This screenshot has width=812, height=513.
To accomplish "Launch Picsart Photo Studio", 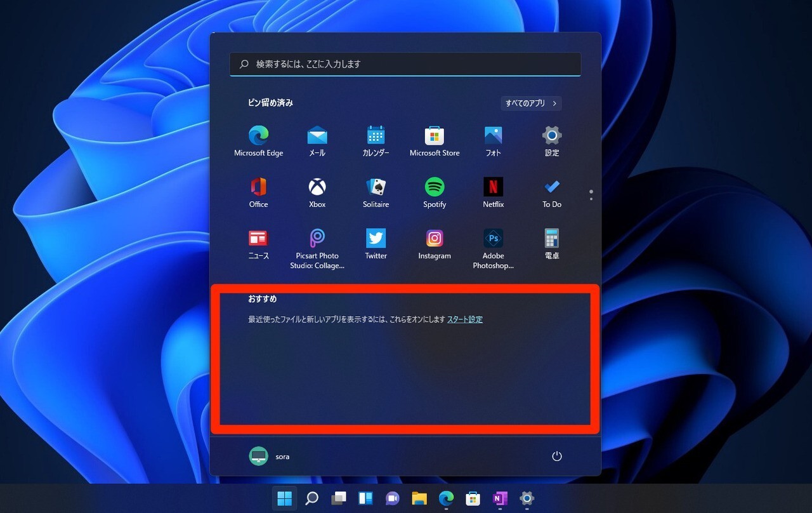I will (x=317, y=249).
